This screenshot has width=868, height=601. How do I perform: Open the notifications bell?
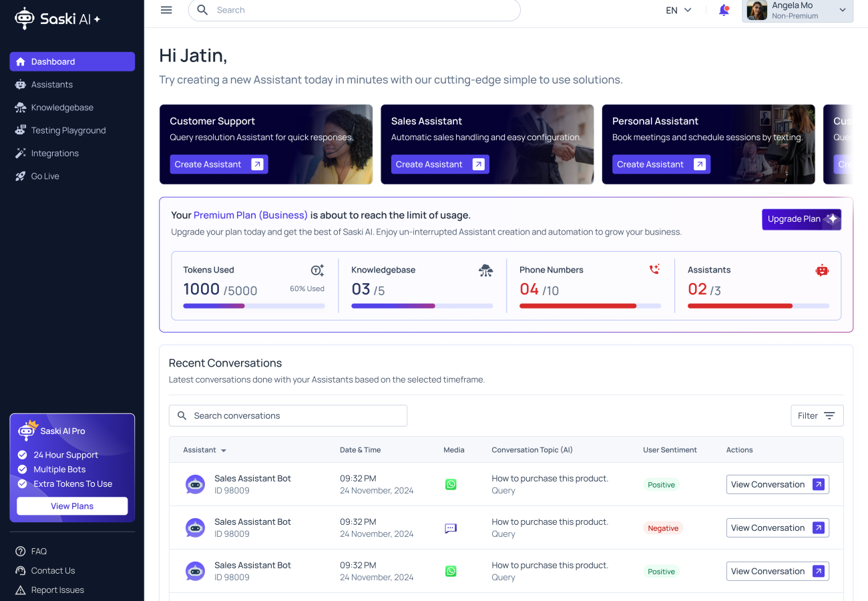(724, 10)
